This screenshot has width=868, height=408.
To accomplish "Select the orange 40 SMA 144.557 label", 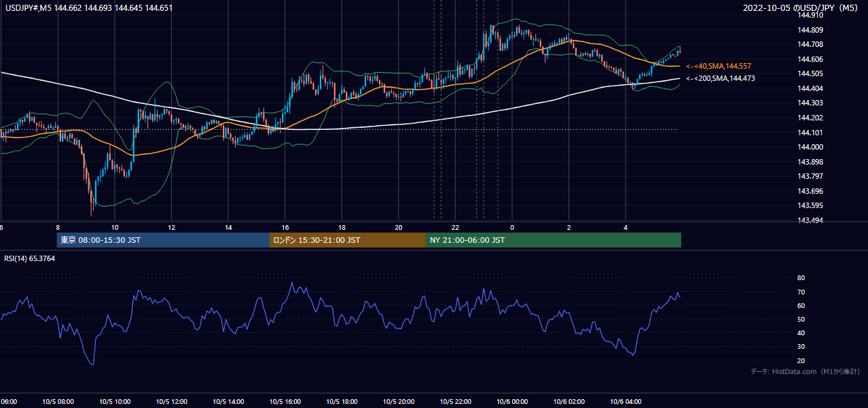I will tap(719, 66).
